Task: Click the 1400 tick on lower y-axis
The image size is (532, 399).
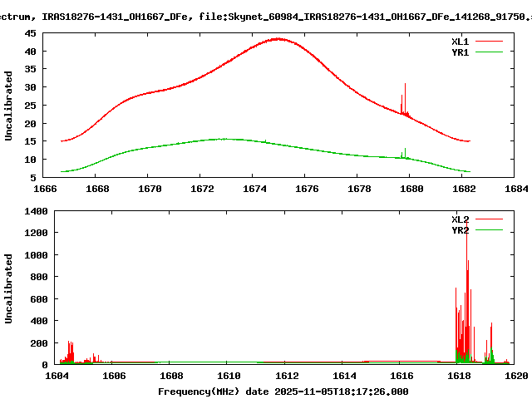Action: [34, 212]
